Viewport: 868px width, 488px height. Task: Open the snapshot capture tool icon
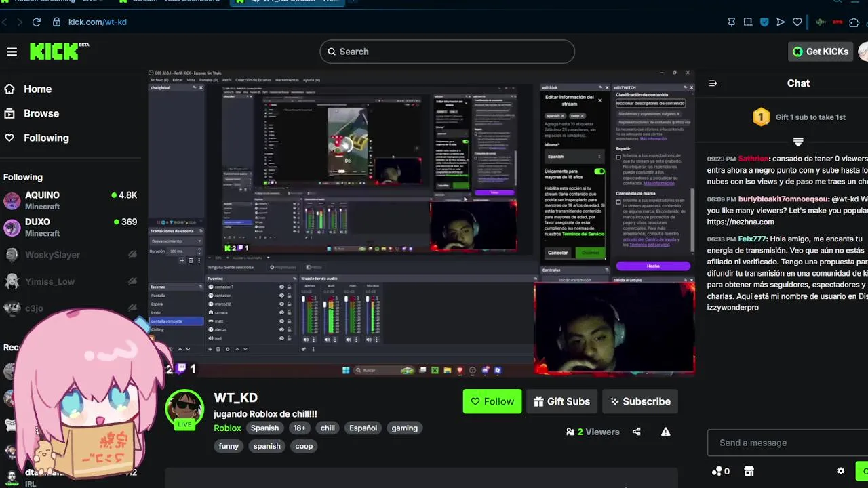748,22
